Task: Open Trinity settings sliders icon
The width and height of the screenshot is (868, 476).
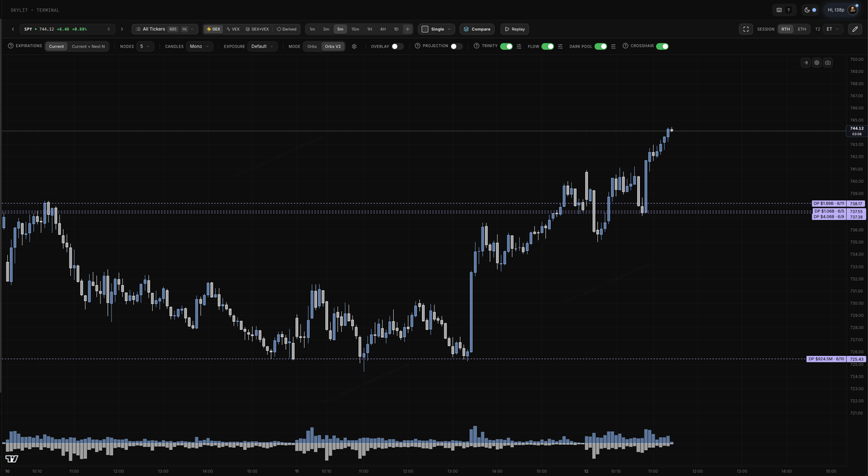Action: pos(518,46)
